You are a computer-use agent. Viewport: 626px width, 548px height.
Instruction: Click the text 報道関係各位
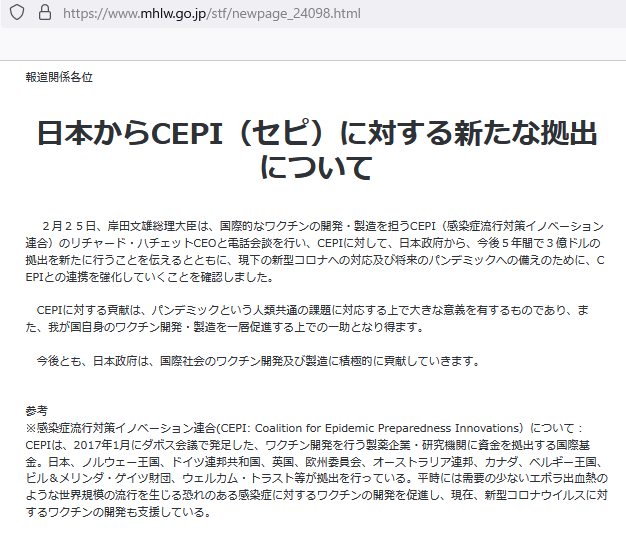click(x=59, y=77)
